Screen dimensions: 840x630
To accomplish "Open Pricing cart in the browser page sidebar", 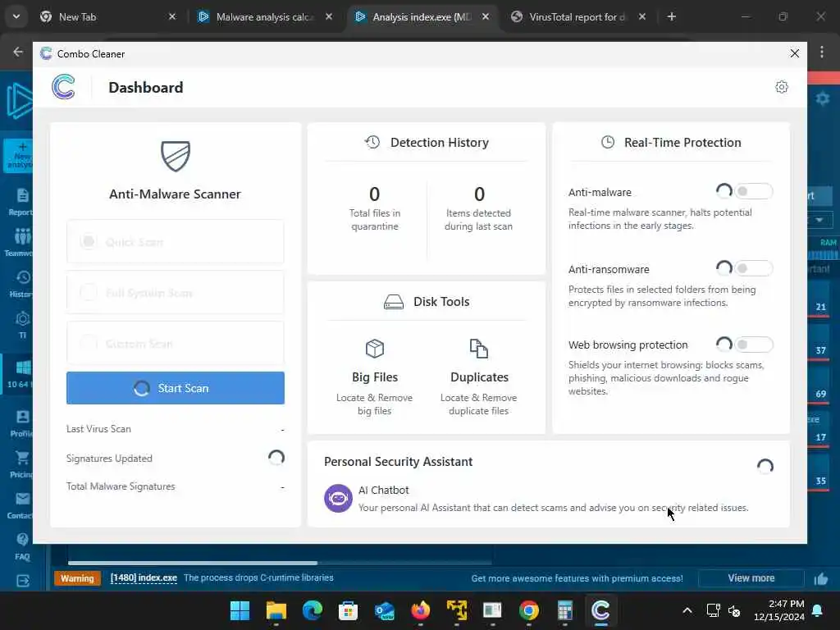I will (x=21, y=464).
